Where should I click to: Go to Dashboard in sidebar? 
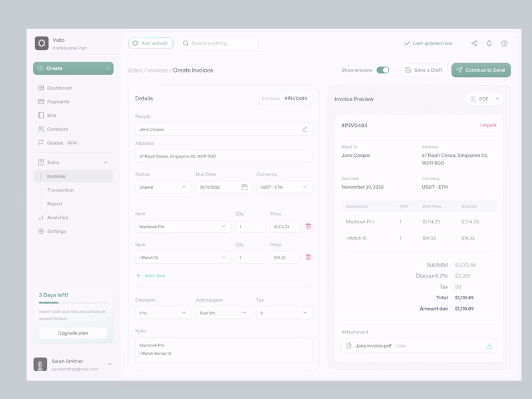(x=73, y=88)
